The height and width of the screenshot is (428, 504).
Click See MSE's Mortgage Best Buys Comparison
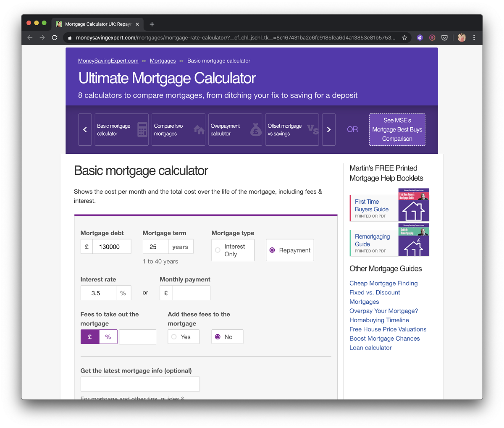(397, 130)
